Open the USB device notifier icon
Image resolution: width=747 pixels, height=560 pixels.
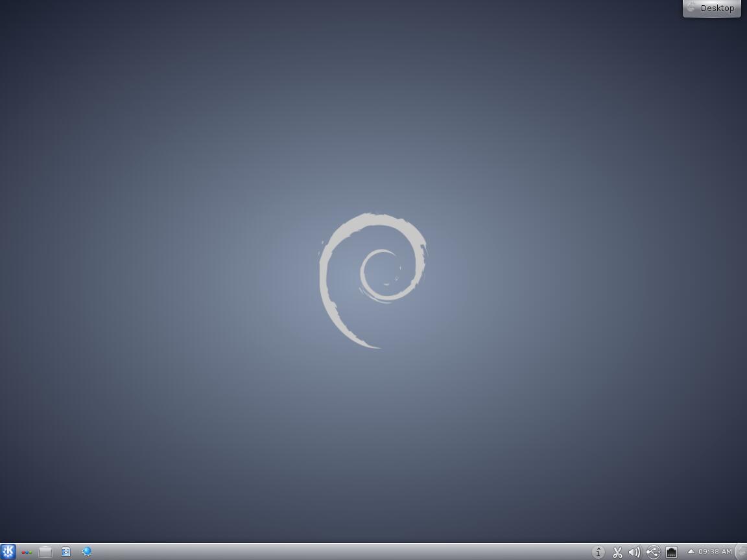(x=653, y=552)
